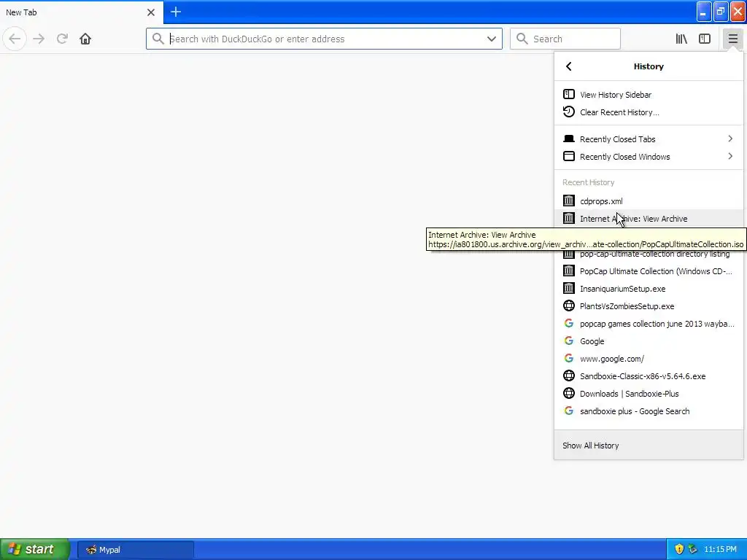Screen dimensions: 747x560
Task: Reload the current page
Action: pos(62,39)
